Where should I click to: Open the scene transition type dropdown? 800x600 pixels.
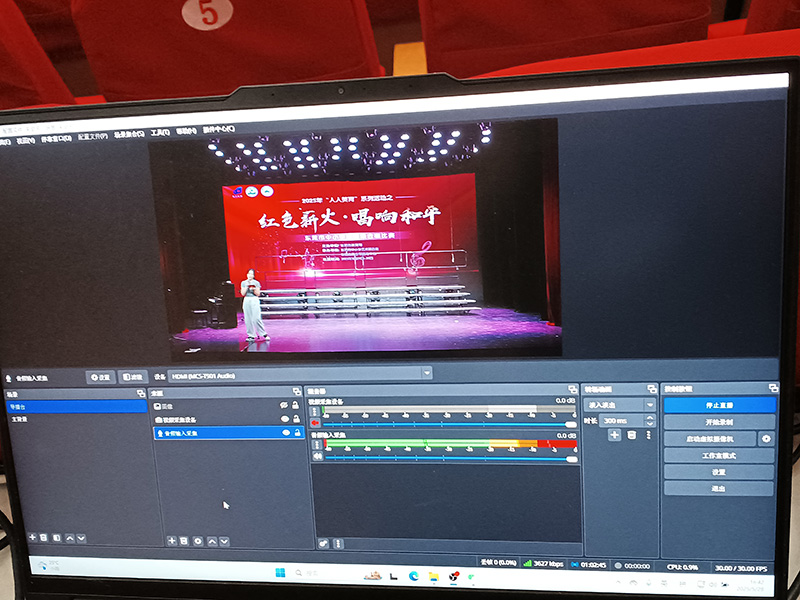point(650,405)
